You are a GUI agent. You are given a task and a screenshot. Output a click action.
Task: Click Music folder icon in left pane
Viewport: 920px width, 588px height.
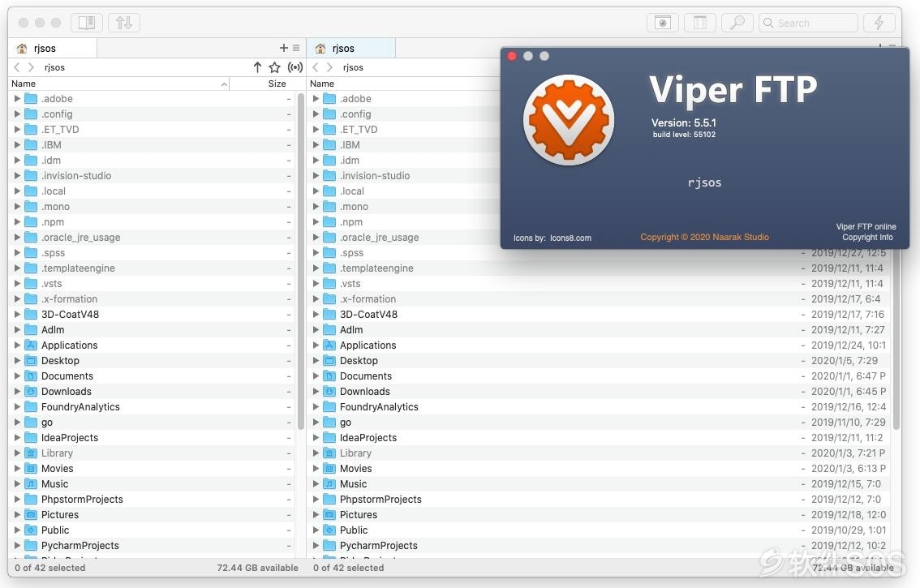(31, 484)
